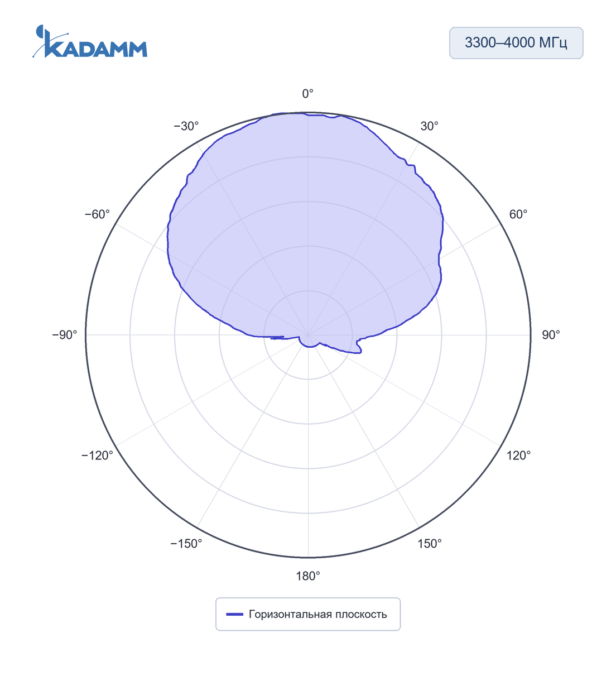The image size is (616, 676).
Task: Click the 30° angle label
Action: (x=429, y=126)
